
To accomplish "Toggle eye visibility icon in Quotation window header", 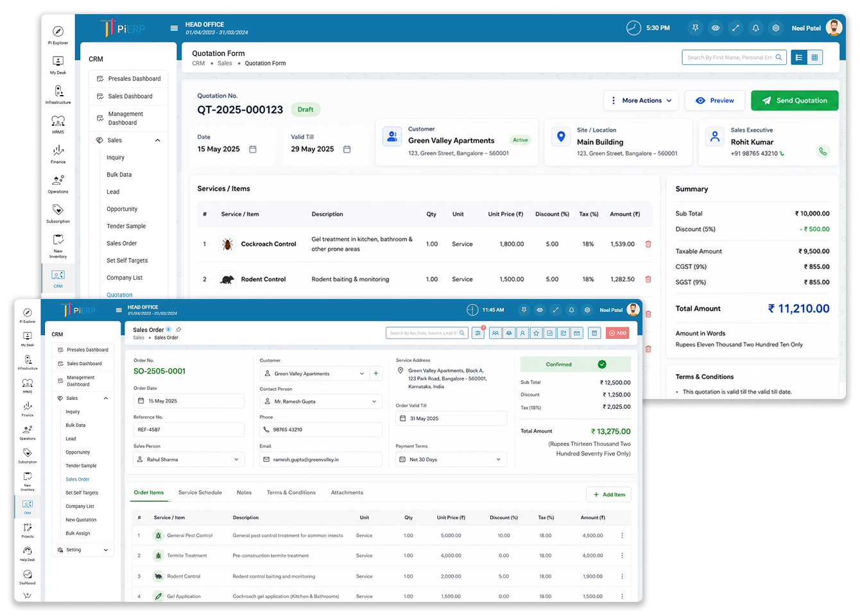I will coord(716,28).
